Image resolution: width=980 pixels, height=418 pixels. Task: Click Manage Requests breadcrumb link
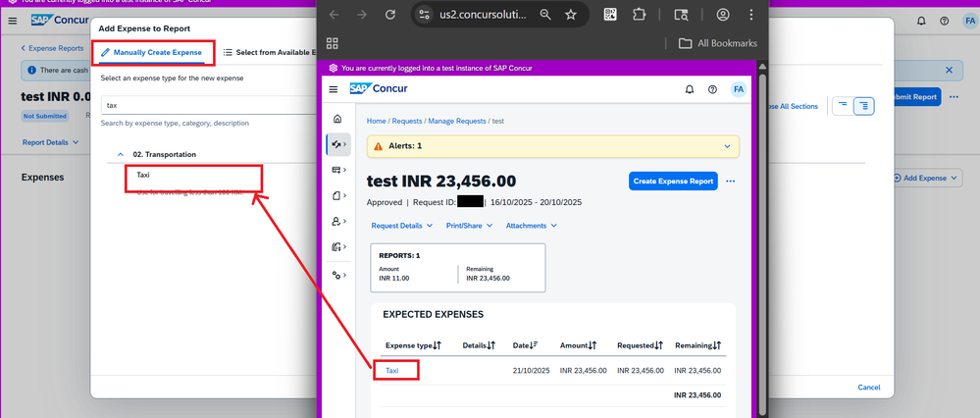(x=457, y=122)
